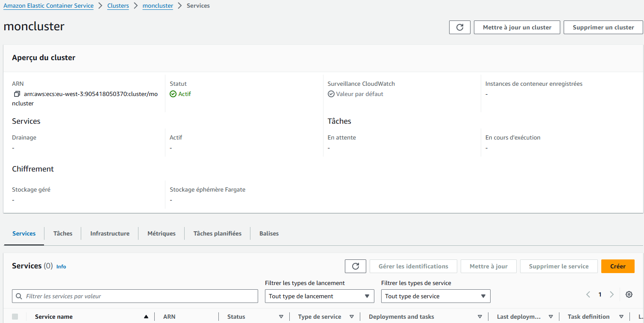Screen dimensions: 644x323
Task: Click Supprimer le service button
Action: (559, 266)
